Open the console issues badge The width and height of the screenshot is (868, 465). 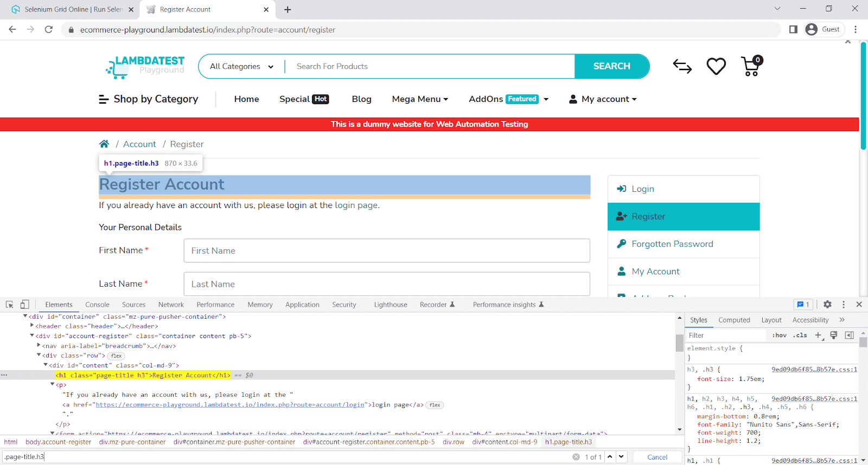tap(803, 305)
